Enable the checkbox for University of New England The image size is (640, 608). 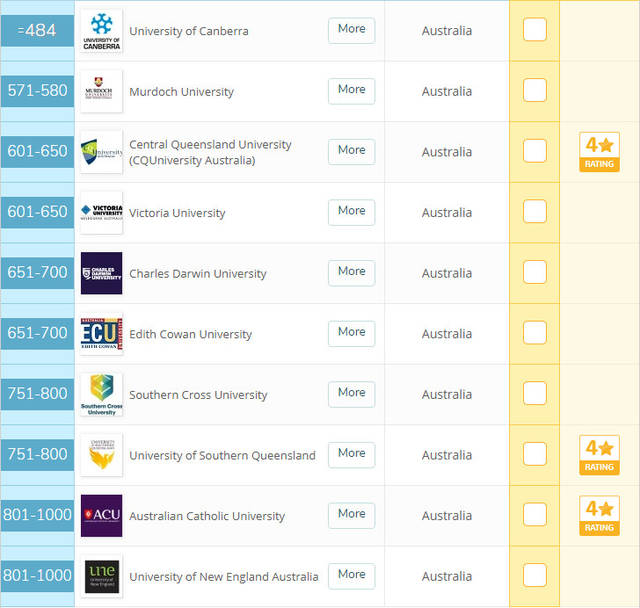pos(535,575)
